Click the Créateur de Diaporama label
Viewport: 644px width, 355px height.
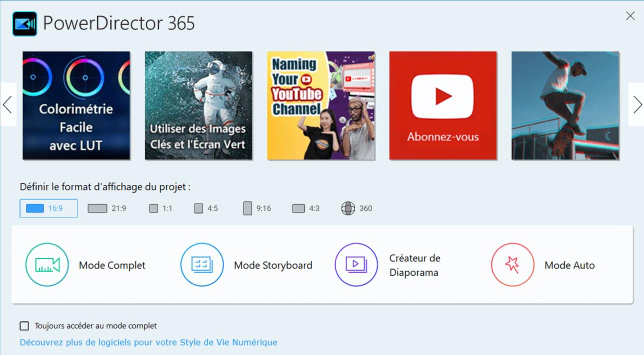tap(415, 265)
